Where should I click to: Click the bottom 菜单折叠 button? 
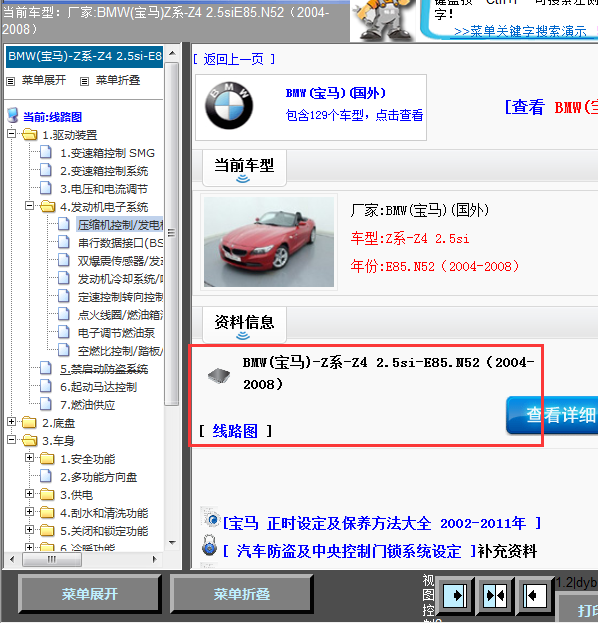(242, 594)
